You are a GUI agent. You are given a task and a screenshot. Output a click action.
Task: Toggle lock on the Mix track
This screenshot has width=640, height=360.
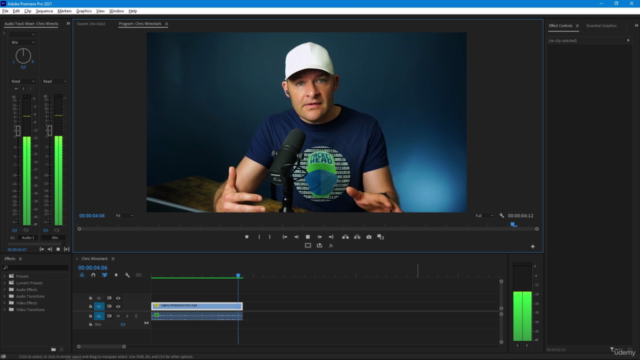[91, 324]
